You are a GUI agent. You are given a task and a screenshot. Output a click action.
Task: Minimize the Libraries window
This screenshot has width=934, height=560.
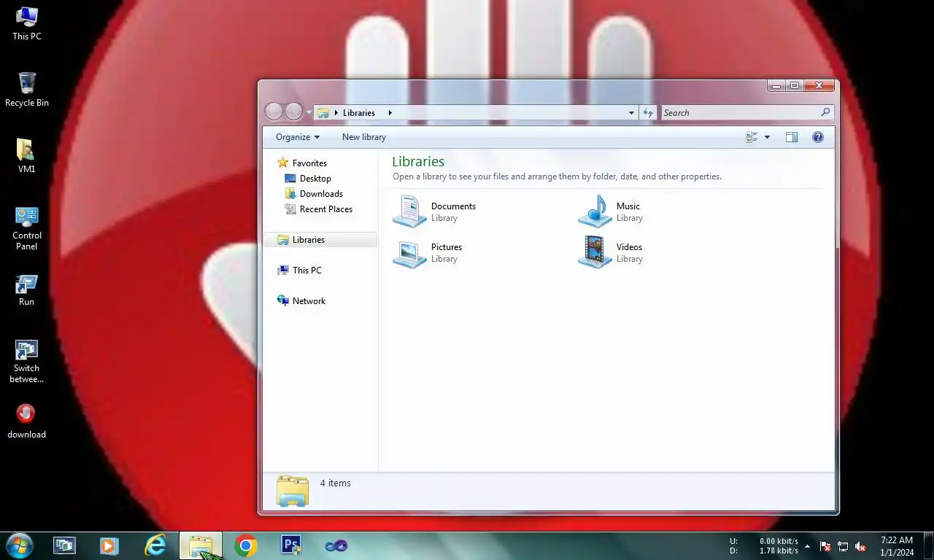coord(776,85)
